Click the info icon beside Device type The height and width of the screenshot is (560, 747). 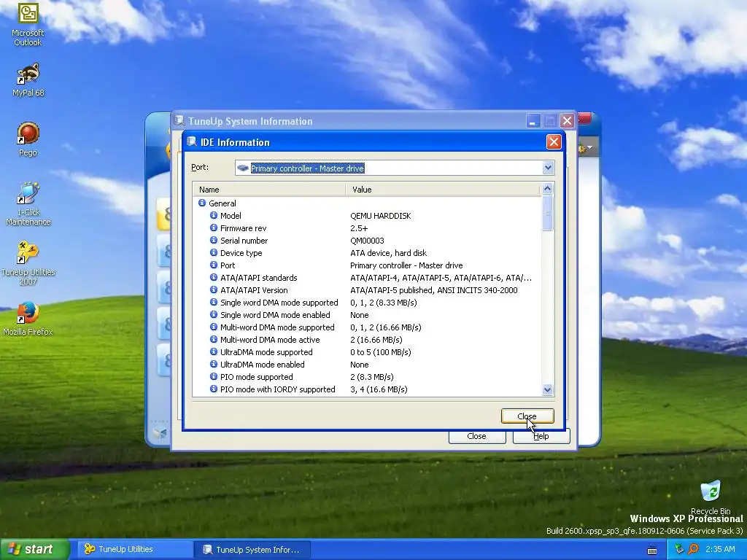[214, 252]
